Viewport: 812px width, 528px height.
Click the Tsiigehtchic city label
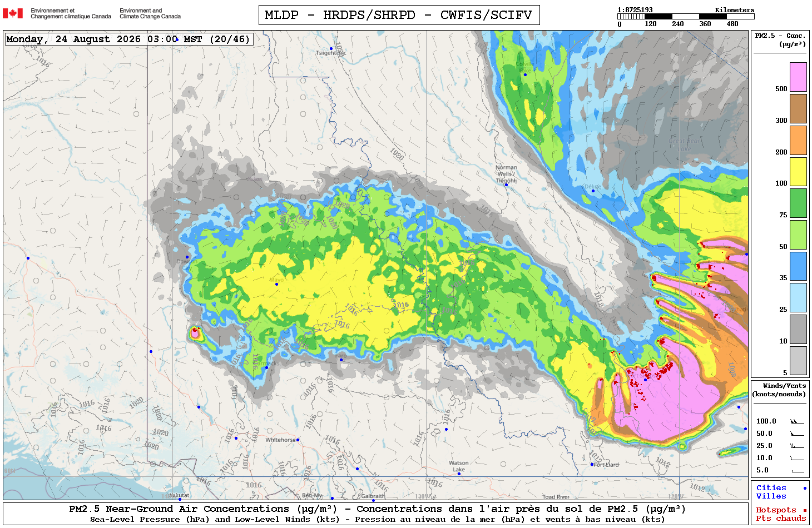[331, 53]
